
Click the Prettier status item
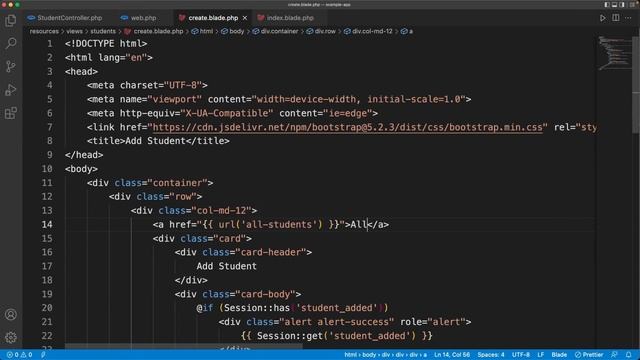(589, 355)
